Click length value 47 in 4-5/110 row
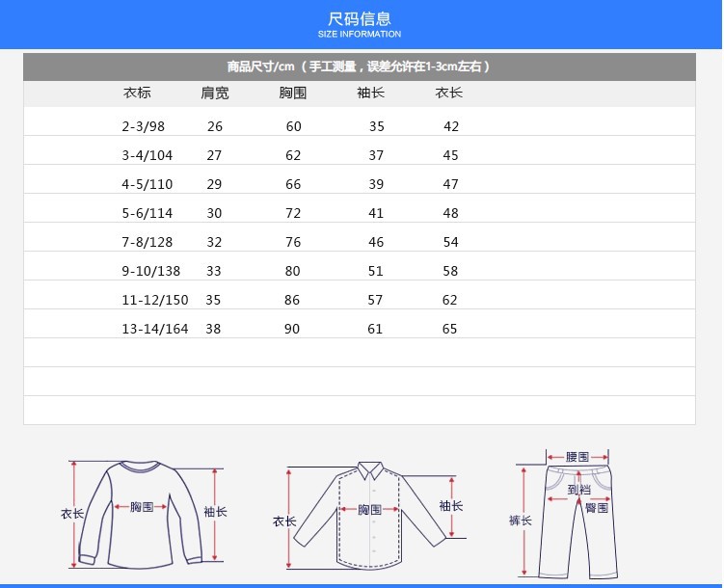 pos(450,185)
